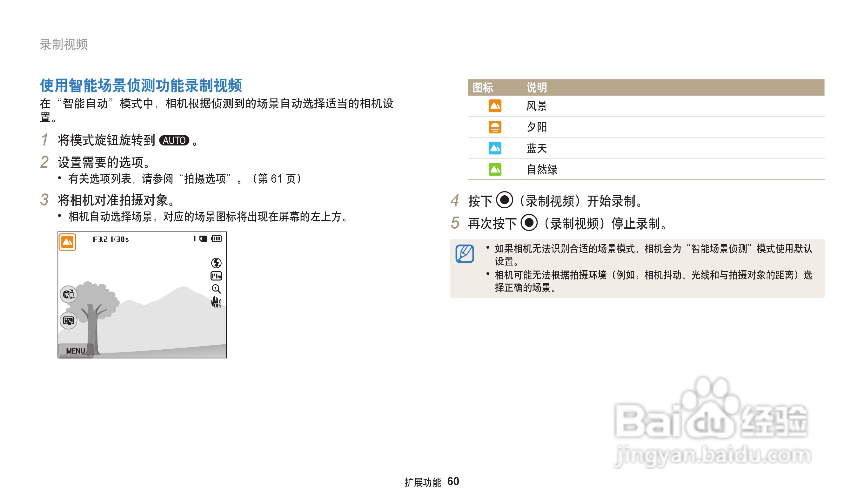Click the orange landscape scene icon on camera screen
This screenshot has width=864, height=504.
(x=67, y=242)
